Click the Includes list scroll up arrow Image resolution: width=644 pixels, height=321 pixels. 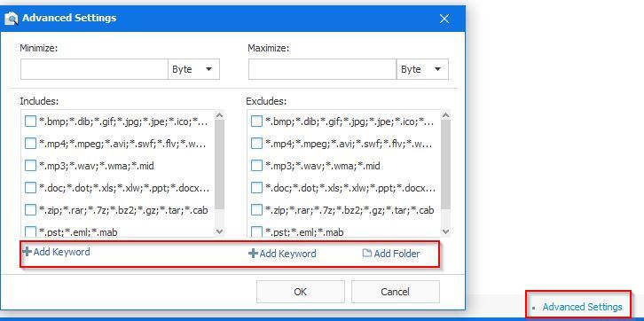(219, 115)
